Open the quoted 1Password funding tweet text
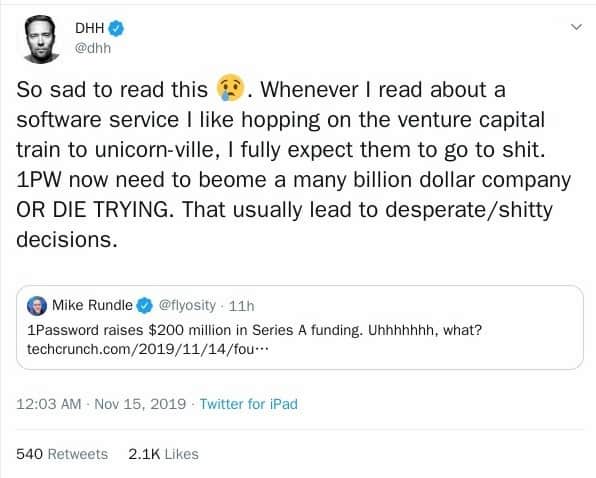596x478 pixels. (x=254, y=330)
